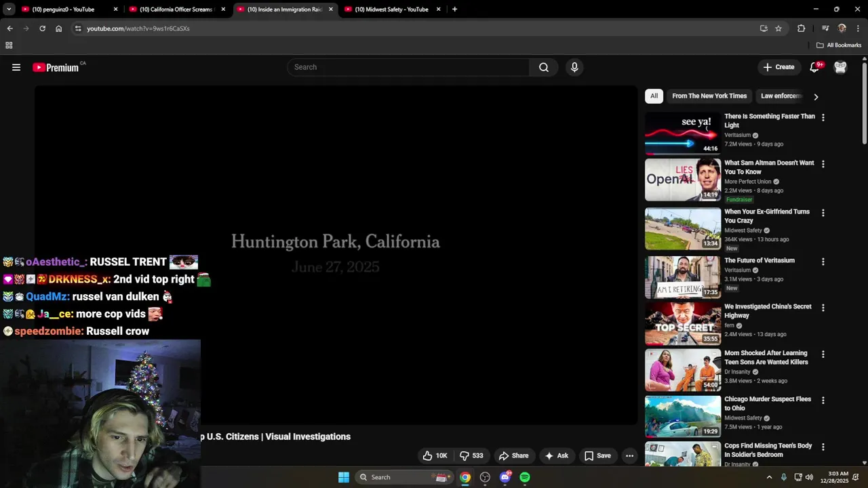The width and height of the screenshot is (868, 488).
Task: Open There Is Something Faster Than Light thumbnail
Action: [x=683, y=134]
